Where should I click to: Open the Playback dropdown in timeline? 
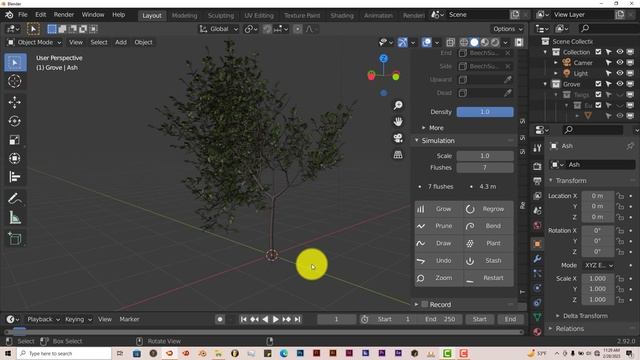click(43, 319)
